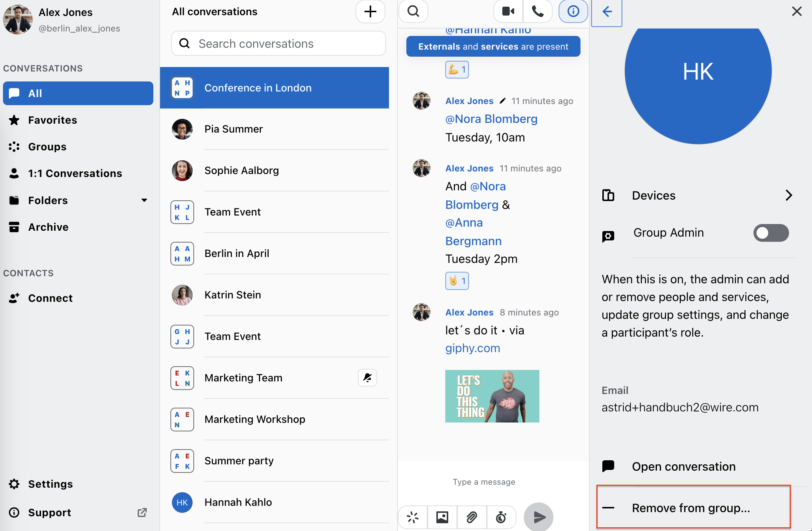
Task: Open the Devices icon entry
Action: [x=608, y=195]
